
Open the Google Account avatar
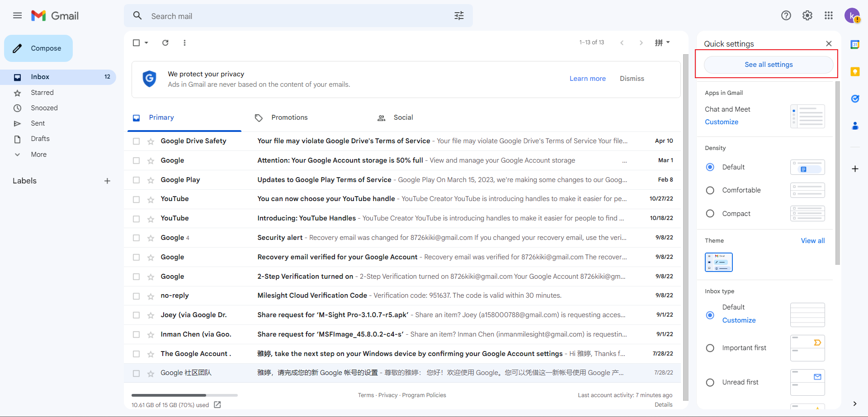pyautogui.click(x=852, y=16)
